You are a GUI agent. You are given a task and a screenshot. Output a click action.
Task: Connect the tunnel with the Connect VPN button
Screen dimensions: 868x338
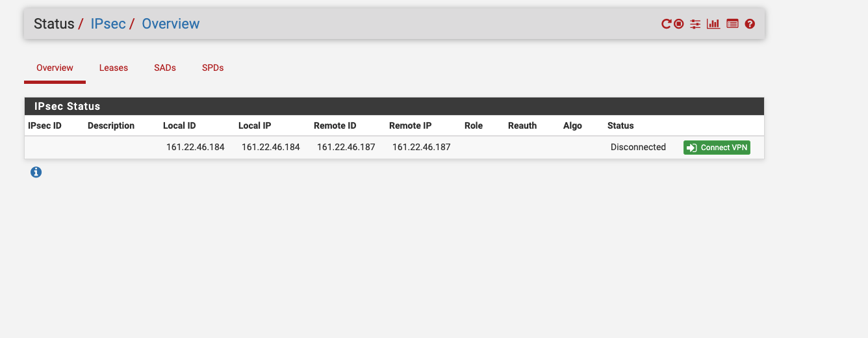(x=717, y=148)
